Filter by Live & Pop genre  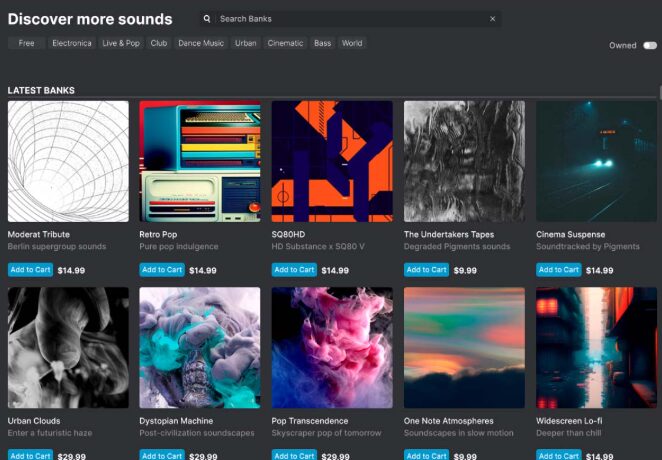click(x=122, y=43)
